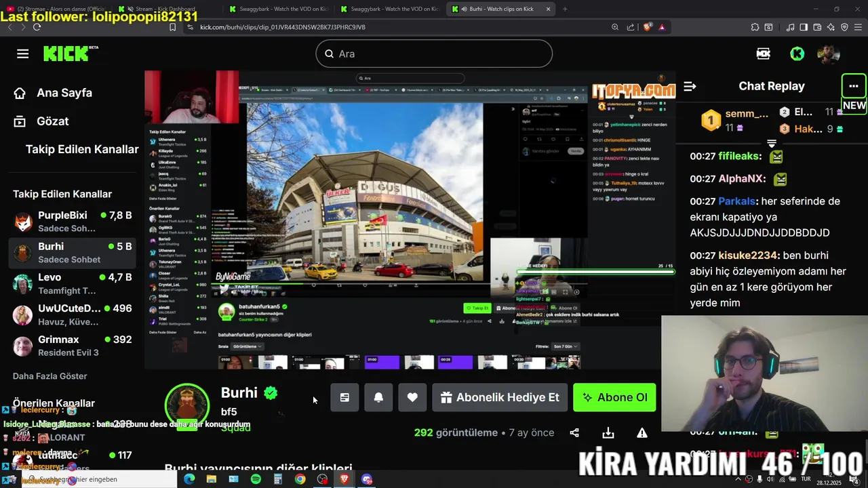
Task: Toggle follow heart for Burhi
Action: (412, 398)
